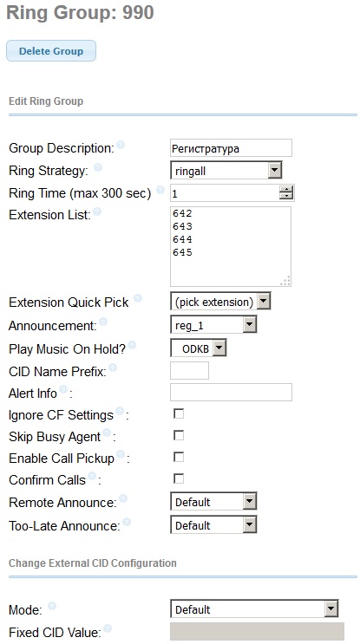Image resolution: width=360 pixels, height=644 pixels.
Task: Click the Delete Group button
Action: [x=51, y=51]
